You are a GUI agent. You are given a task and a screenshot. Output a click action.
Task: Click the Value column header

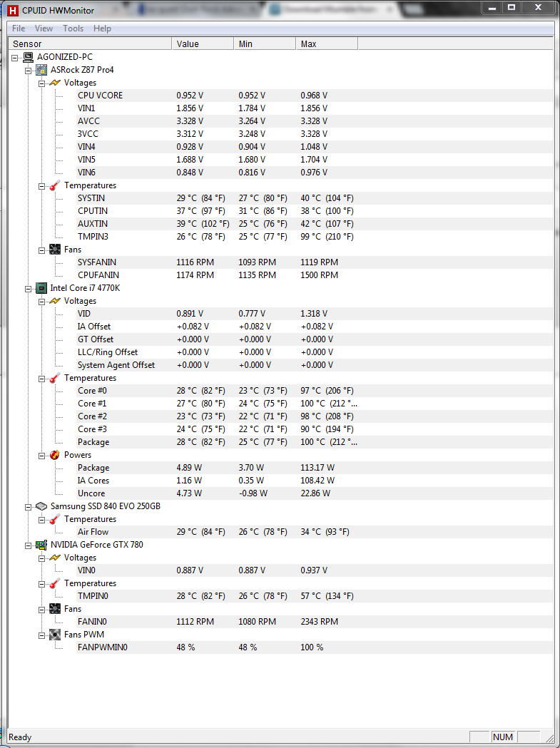(x=203, y=44)
